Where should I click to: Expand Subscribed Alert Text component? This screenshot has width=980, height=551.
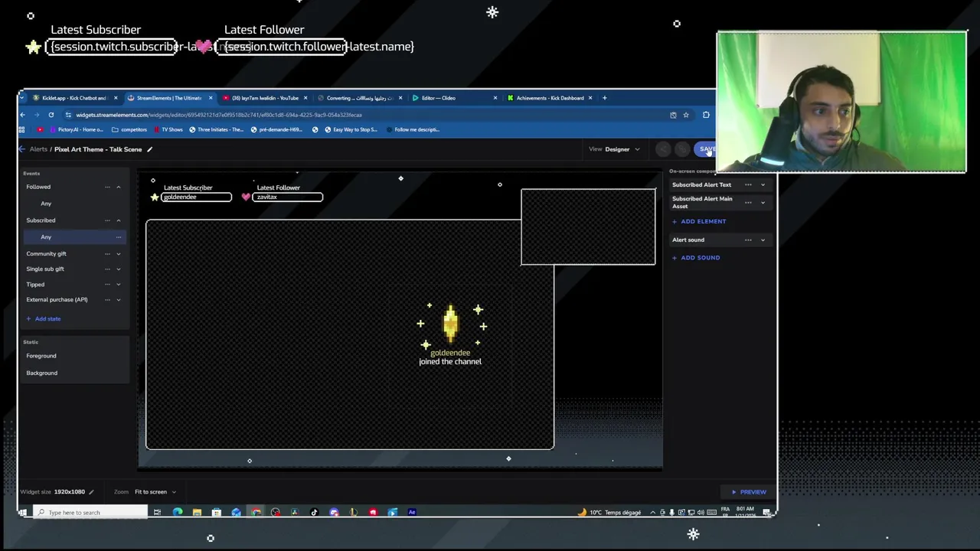tap(763, 184)
